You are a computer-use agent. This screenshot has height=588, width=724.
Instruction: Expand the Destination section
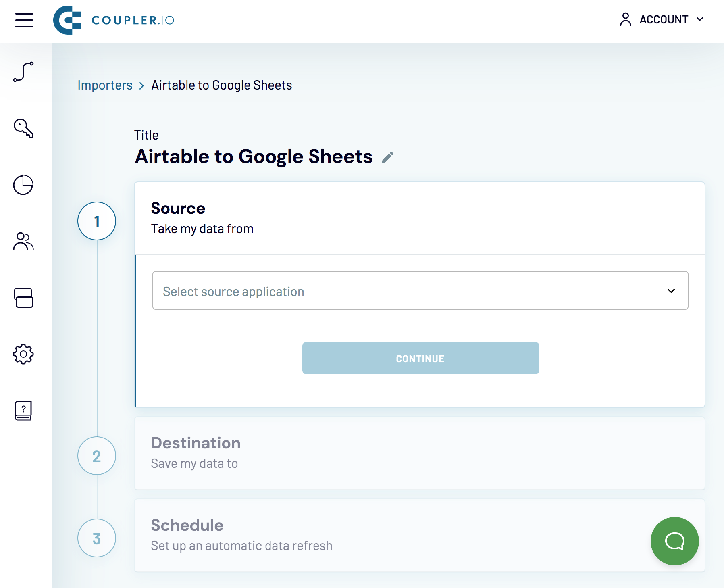(419, 453)
